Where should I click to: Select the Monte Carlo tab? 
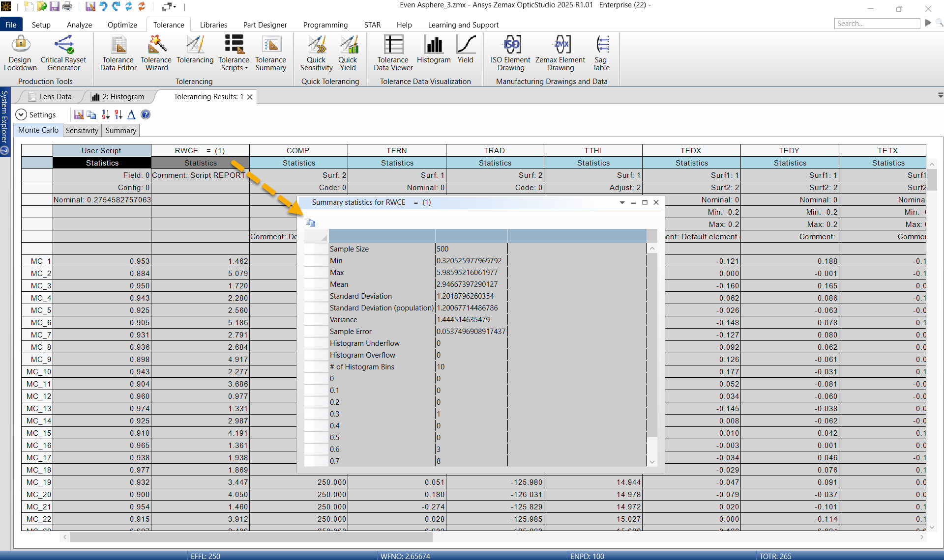pyautogui.click(x=38, y=130)
